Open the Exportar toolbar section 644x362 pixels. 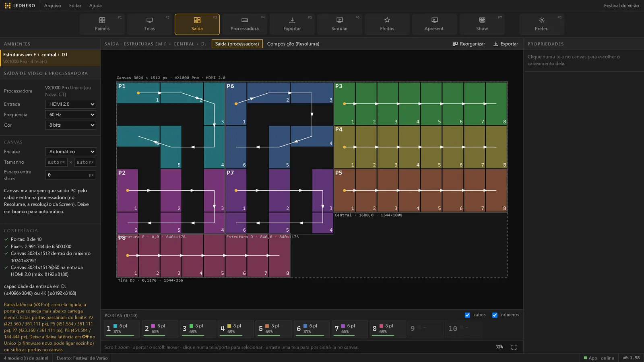click(x=292, y=24)
